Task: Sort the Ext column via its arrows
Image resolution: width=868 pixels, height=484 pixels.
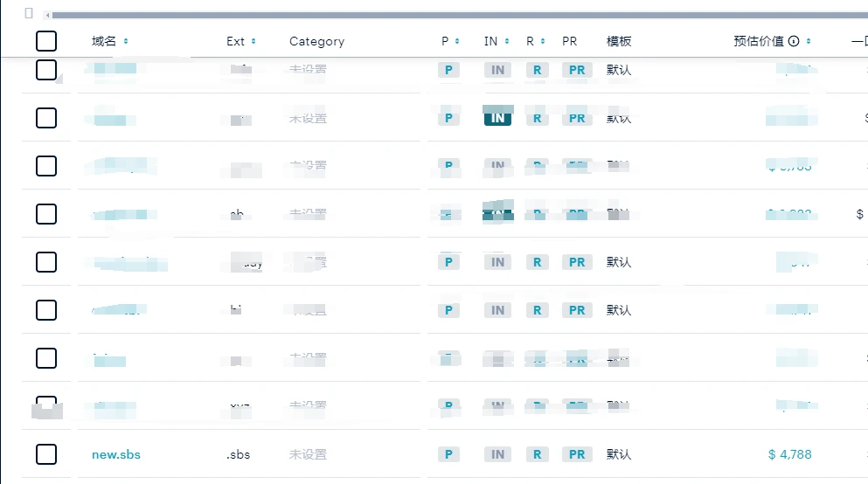Action: tap(253, 41)
